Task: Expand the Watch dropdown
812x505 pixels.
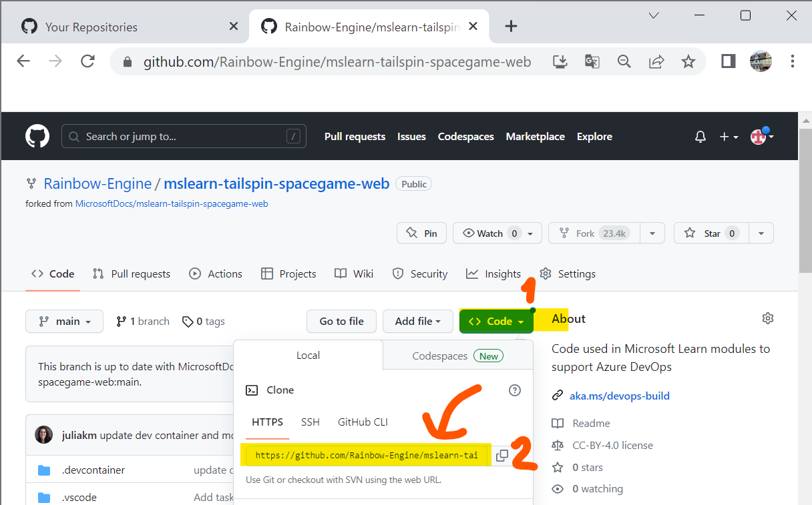Action: click(x=497, y=233)
